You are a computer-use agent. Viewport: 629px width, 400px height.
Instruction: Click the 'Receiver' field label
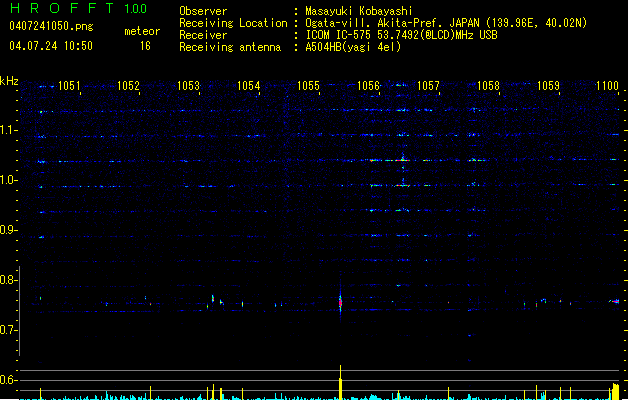tap(203, 35)
